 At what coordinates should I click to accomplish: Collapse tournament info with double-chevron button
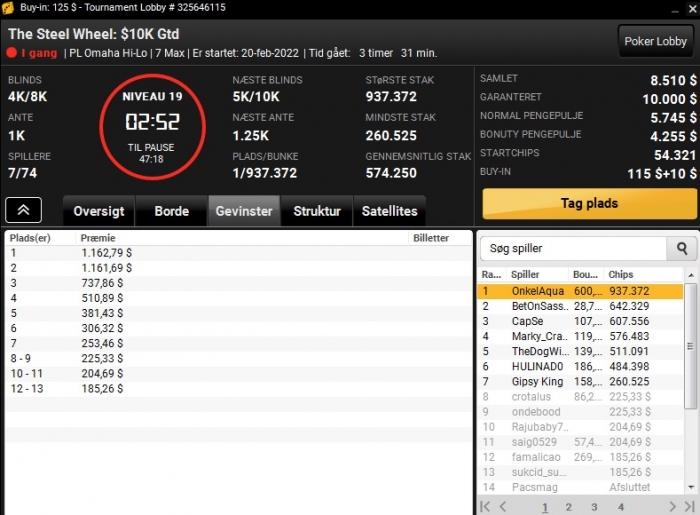pyautogui.click(x=23, y=210)
